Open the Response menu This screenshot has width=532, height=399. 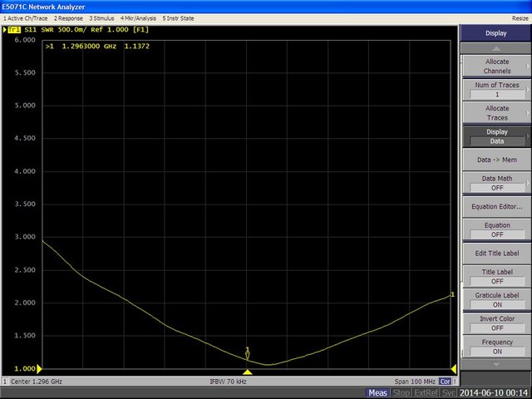coord(68,17)
